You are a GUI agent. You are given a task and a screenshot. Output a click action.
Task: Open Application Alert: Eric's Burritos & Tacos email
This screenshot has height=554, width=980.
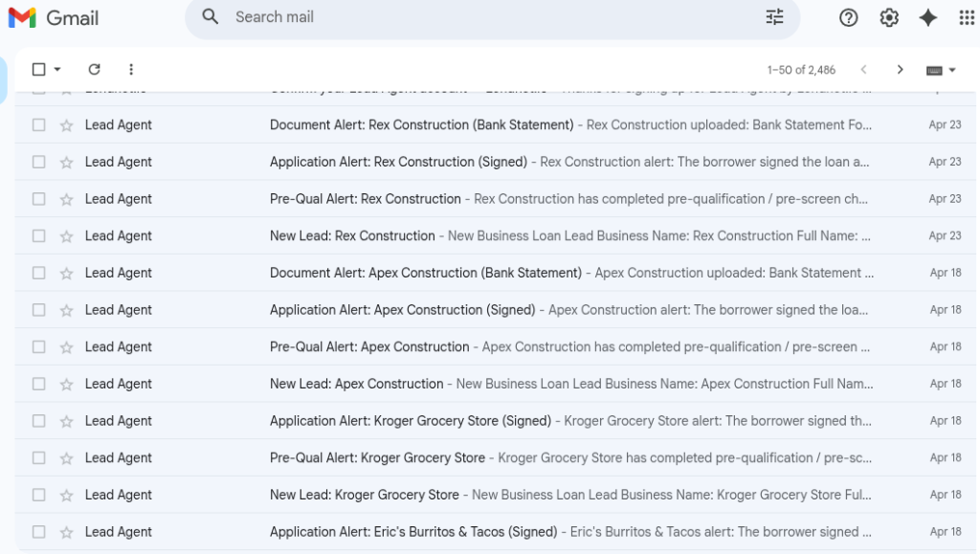coord(495,532)
